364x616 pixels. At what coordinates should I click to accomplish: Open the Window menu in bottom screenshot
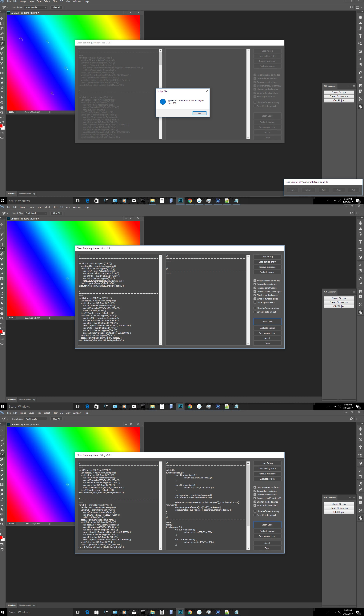point(77,413)
